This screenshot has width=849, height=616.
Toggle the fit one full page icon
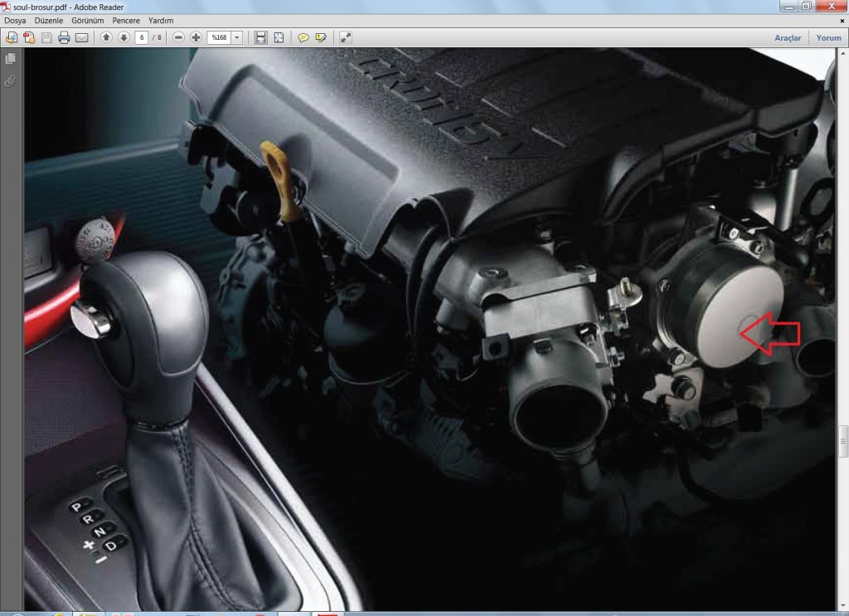(x=279, y=37)
